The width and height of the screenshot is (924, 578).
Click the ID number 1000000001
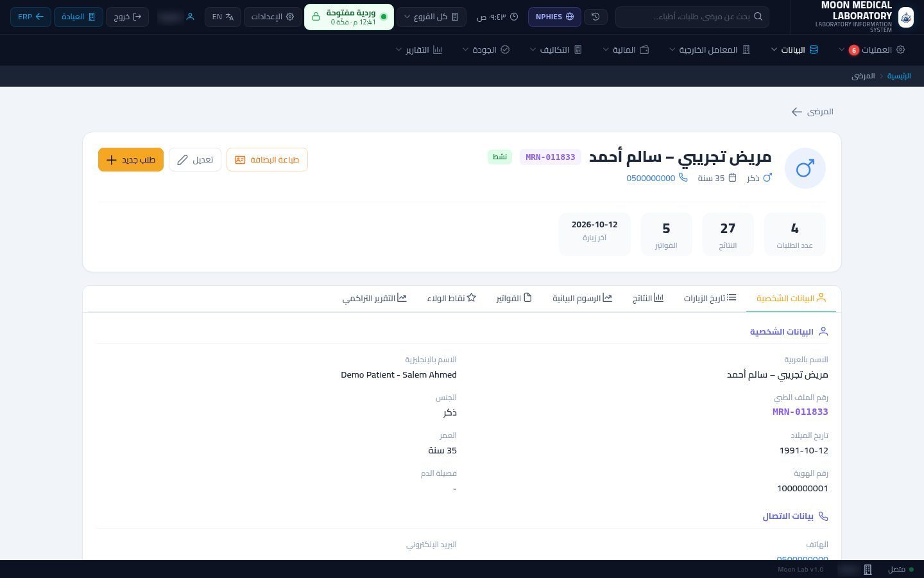pos(803,488)
